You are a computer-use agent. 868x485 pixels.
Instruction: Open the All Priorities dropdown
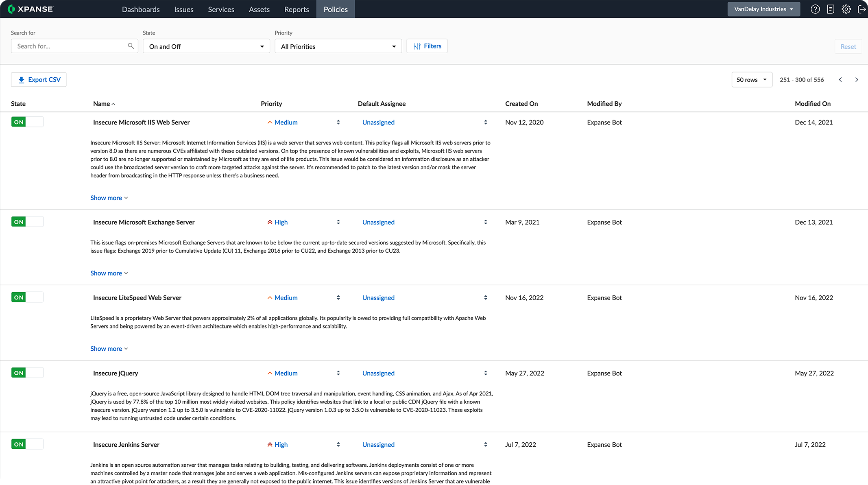point(338,46)
